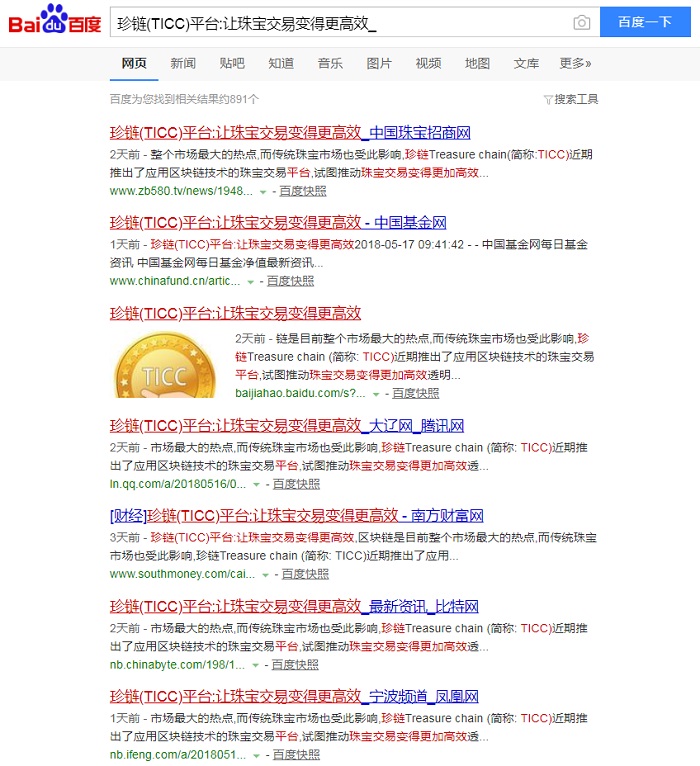
Task: Switch to the 视频 tab
Action: 428,64
